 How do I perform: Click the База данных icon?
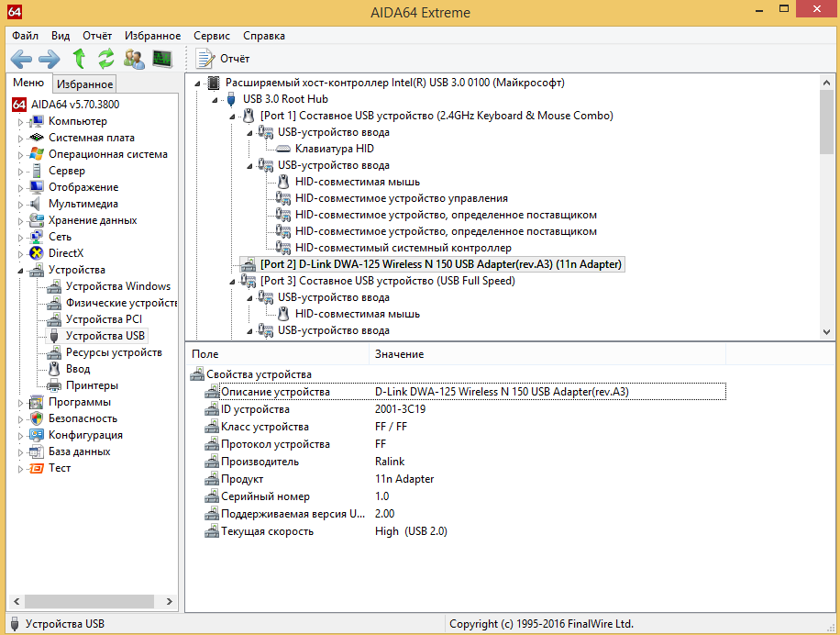point(37,451)
